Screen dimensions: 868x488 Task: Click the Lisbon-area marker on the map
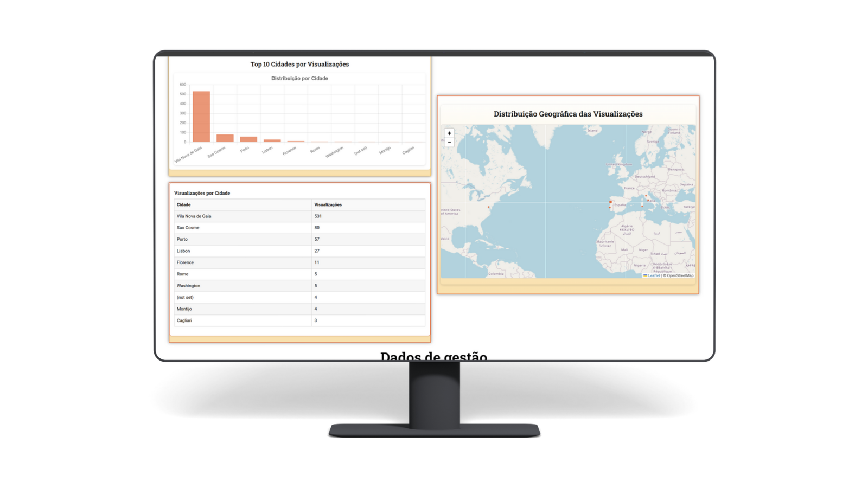tap(610, 208)
